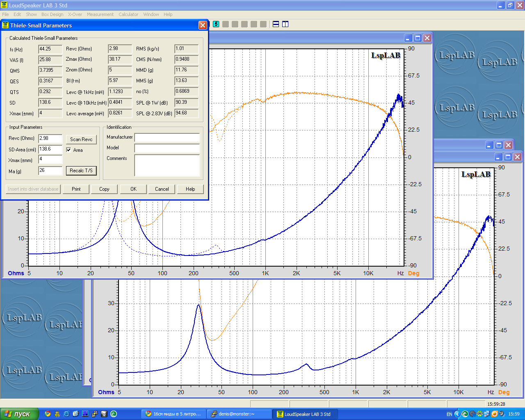The width and height of the screenshot is (525, 420).
Task: Click the PuTTY icon in quick launch
Action: [95, 414]
